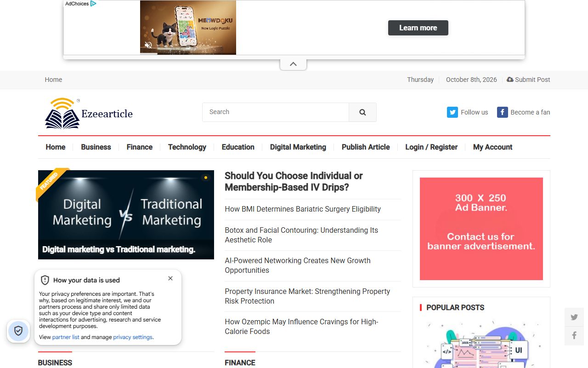Viewport: 588px width, 368px height.
Task: Click the floating Twitter share icon
Action: pyautogui.click(x=574, y=317)
